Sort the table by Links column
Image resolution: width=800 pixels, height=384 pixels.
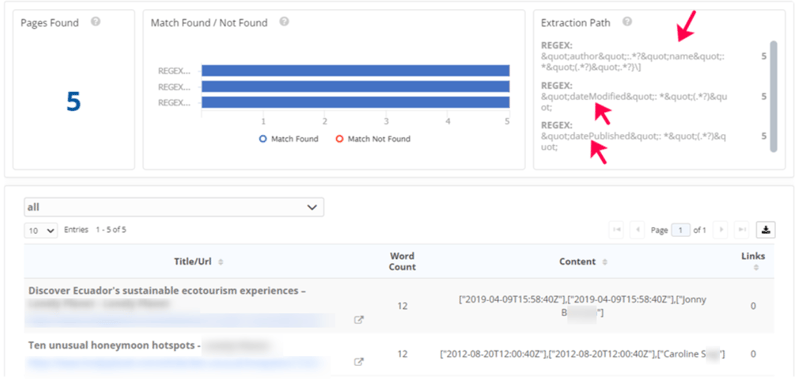point(753,261)
